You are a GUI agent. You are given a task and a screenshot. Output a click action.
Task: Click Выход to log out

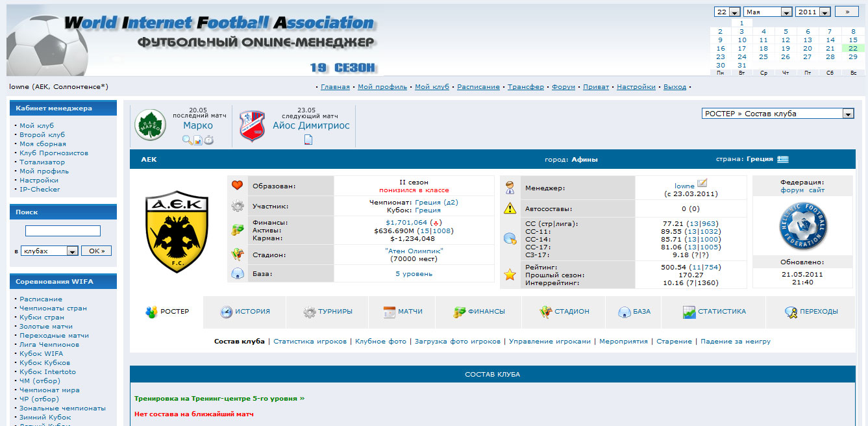click(x=675, y=86)
